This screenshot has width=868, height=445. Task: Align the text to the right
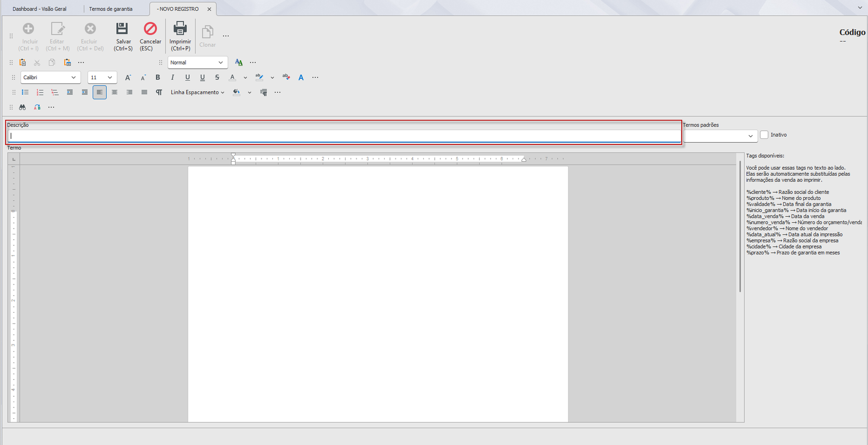129,92
